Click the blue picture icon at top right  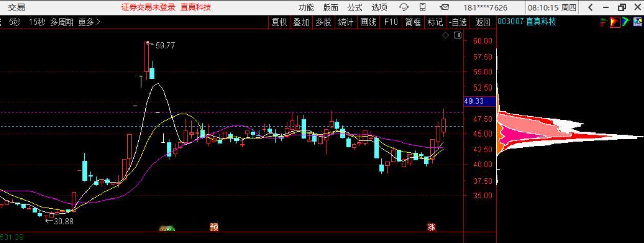[x=638, y=22]
